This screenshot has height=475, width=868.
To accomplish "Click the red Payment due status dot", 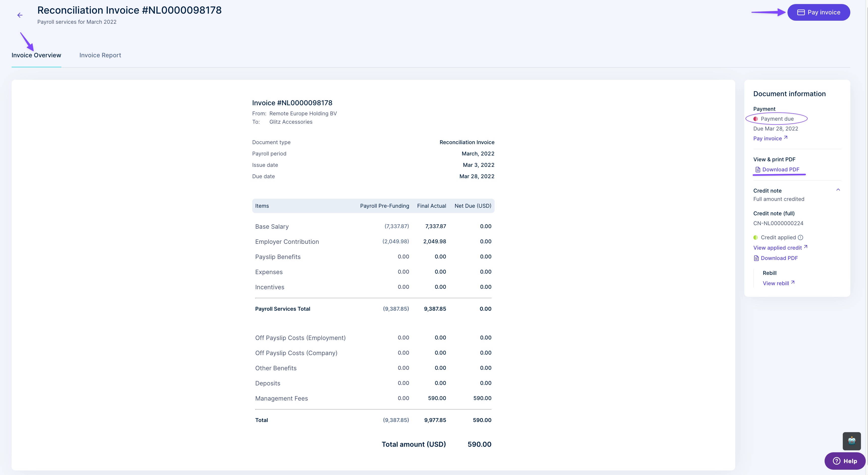I will 755,119.
